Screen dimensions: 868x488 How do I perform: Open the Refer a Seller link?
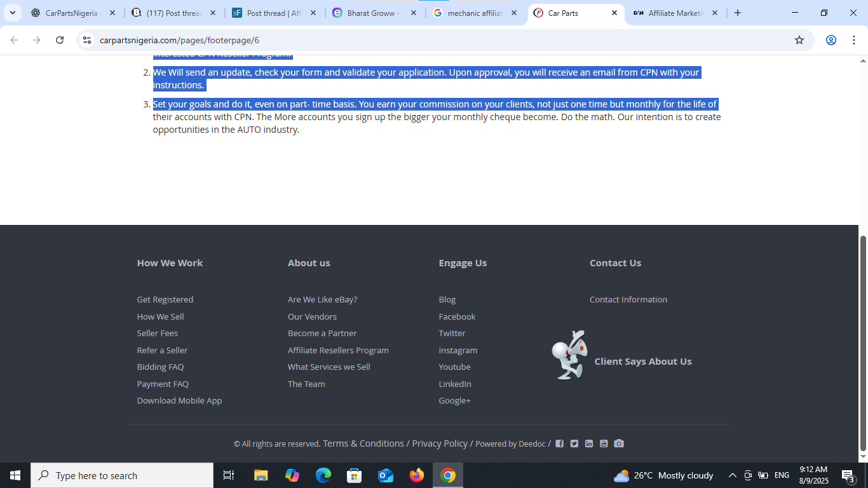pyautogui.click(x=162, y=350)
